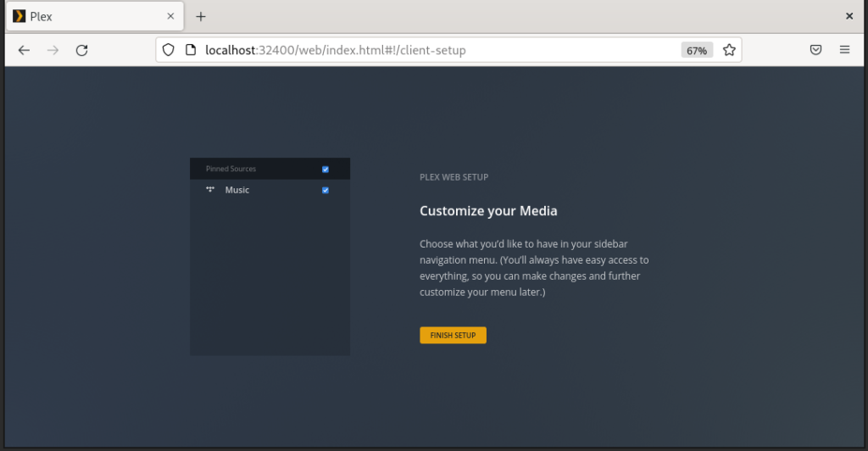Viewport: 868px width, 451px height.
Task: Click the Plex favicon in the tab
Action: pos(19,16)
